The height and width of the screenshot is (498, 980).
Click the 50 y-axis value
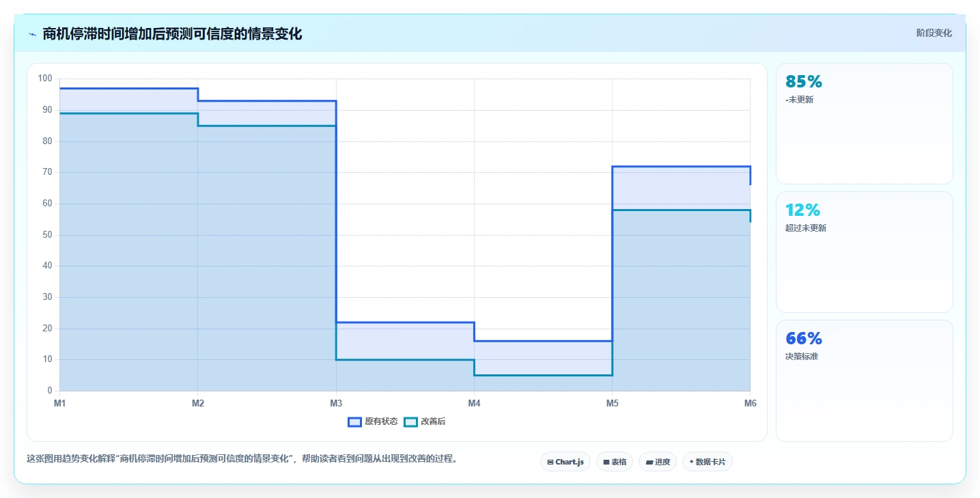coord(47,235)
